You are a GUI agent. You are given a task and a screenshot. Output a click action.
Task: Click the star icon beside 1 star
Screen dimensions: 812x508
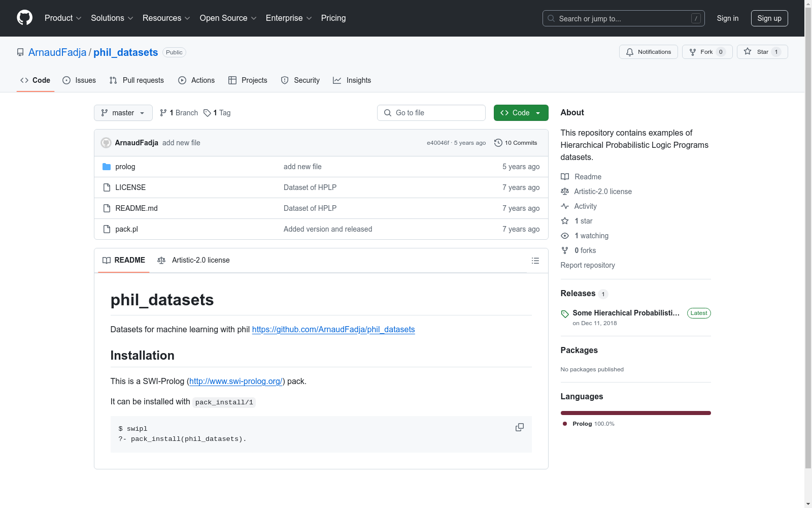coord(565,221)
